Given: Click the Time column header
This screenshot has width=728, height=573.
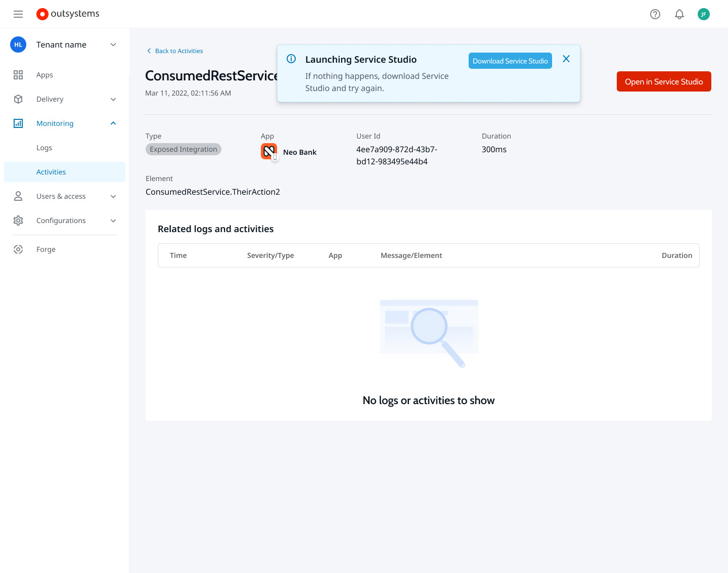Looking at the screenshot, I should click(x=178, y=255).
